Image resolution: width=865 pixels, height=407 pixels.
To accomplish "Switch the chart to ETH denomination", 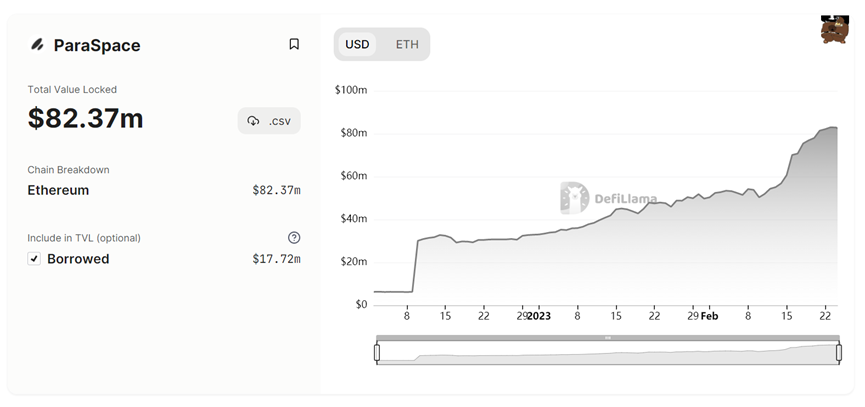I will [407, 44].
